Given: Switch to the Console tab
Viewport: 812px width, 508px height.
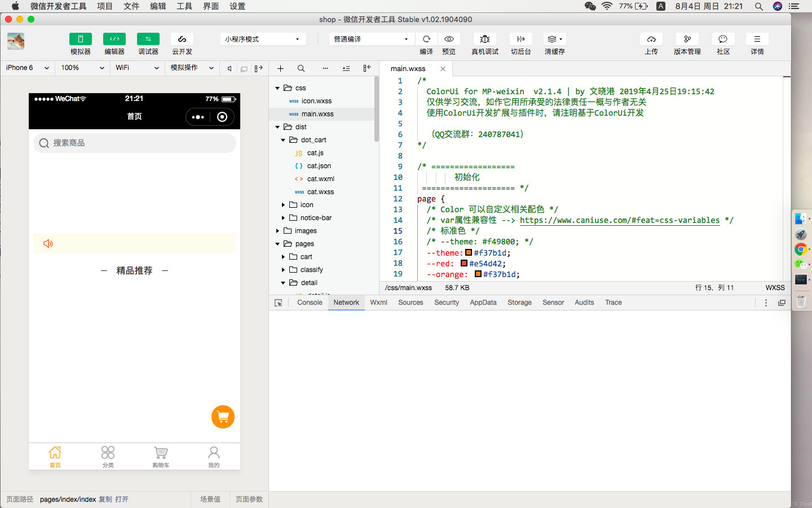Looking at the screenshot, I should coord(310,303).
